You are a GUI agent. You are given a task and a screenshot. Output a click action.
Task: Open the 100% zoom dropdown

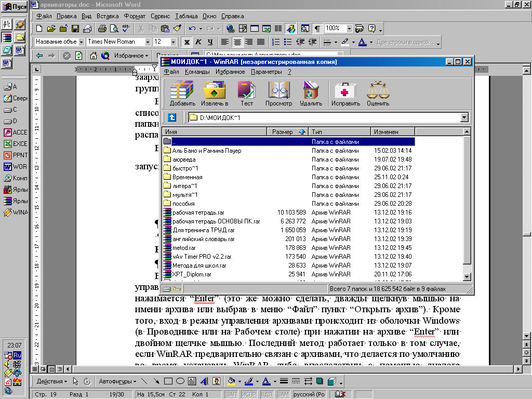(x=349, y=28)
